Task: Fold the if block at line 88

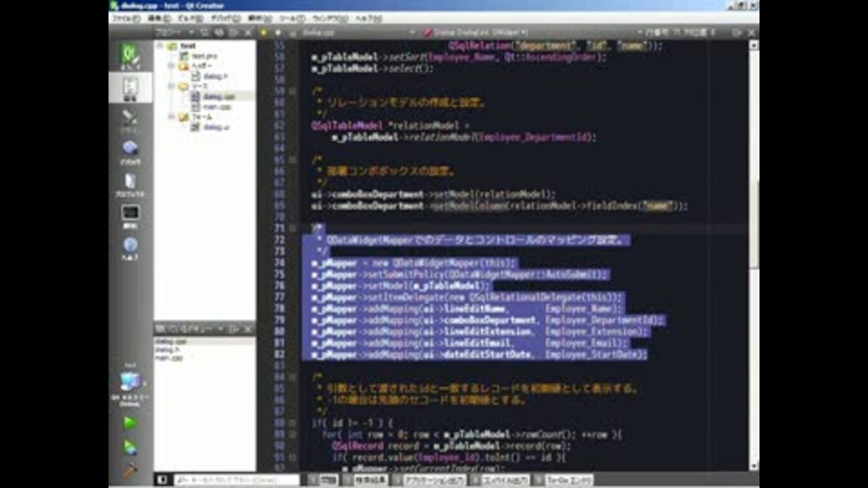Action: coord(293,423)
